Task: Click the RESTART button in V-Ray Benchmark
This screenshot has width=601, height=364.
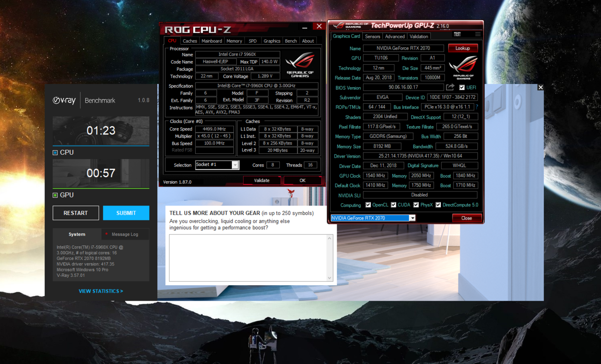Action: click(76, 213)
